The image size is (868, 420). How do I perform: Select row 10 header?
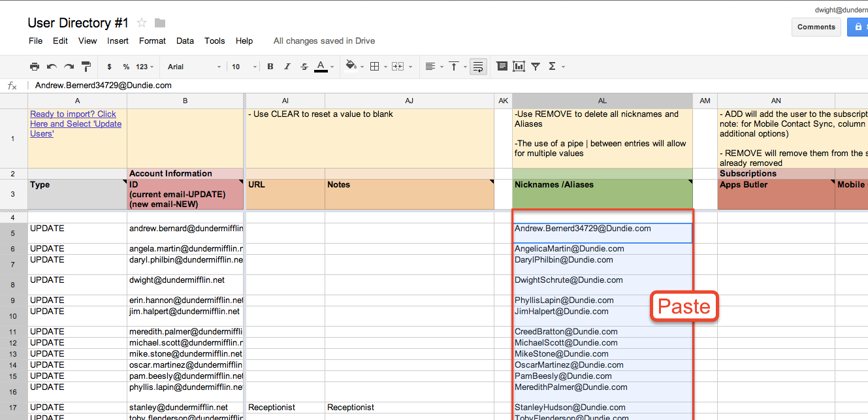(x=14, y=316)
